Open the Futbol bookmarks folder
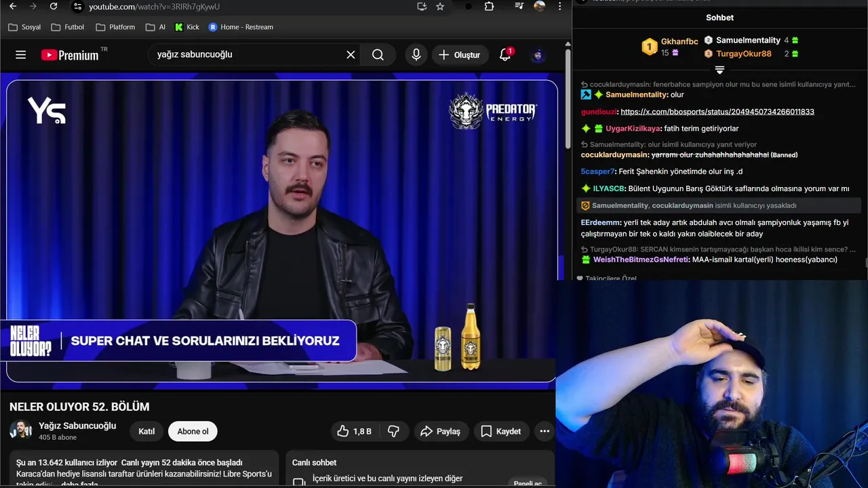 (68, 27)
